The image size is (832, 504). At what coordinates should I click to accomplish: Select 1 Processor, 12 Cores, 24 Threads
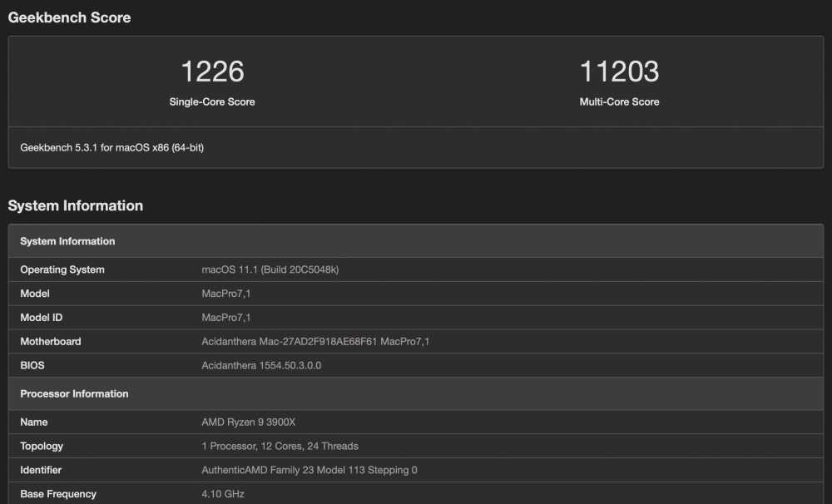[280, 446]
